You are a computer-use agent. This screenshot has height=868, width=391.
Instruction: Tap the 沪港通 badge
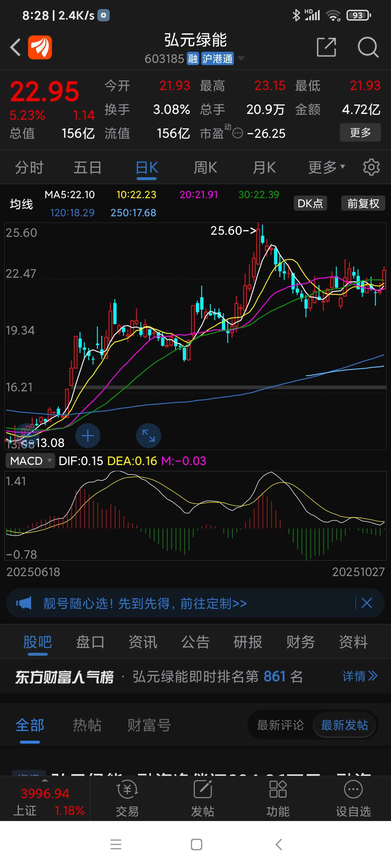click(x=217, y=59)
